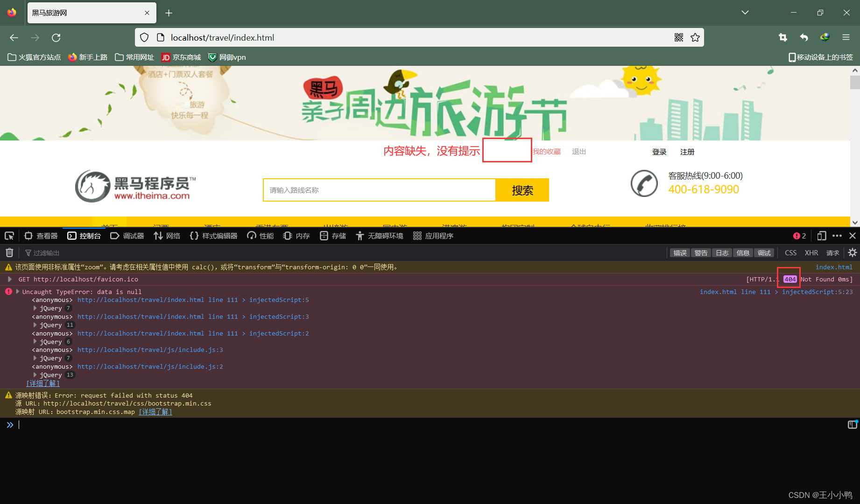Take a screenshot with the crop icon
Image resolution: width=860 pixels, height=504 pixels.
point(783,37)
